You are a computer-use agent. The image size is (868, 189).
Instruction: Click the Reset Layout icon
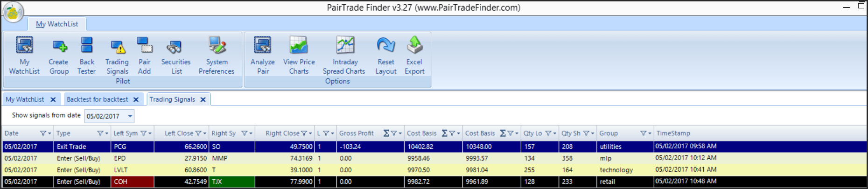pos(386,55)
